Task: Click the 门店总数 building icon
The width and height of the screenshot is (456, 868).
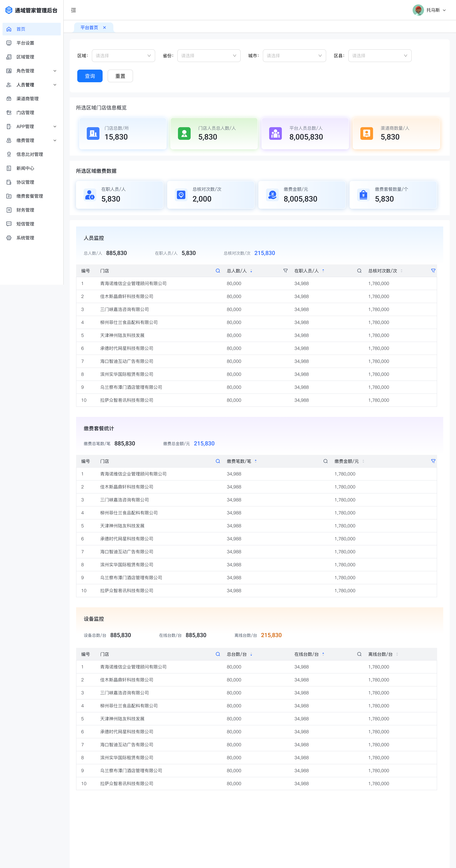Action: [x=93, y=133]
